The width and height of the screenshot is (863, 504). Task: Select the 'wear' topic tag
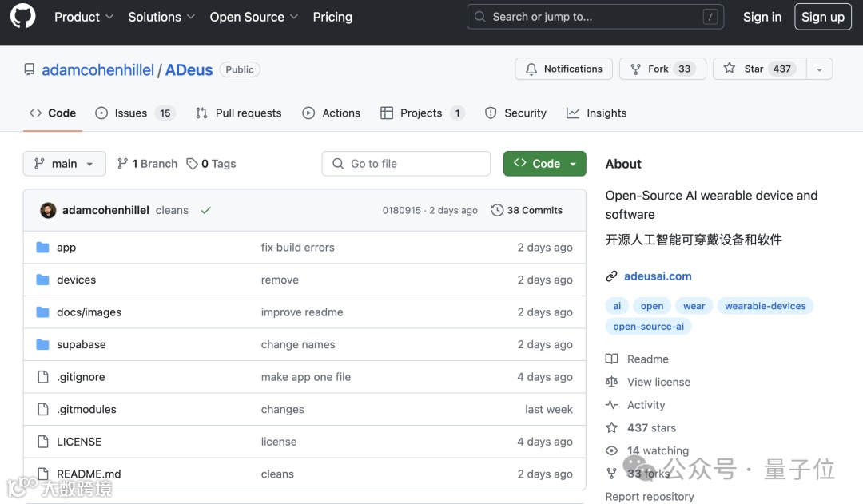694,306
